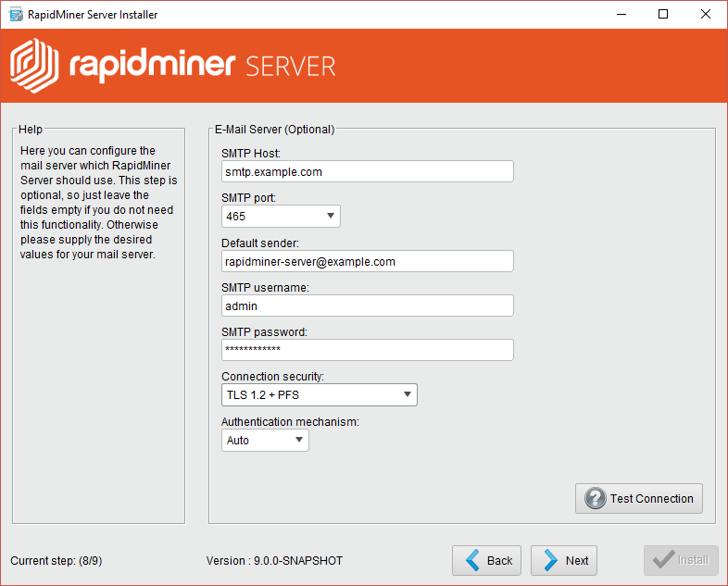728x586 pixels.
Task: Select the SMTP username input box
Action: 367,305
